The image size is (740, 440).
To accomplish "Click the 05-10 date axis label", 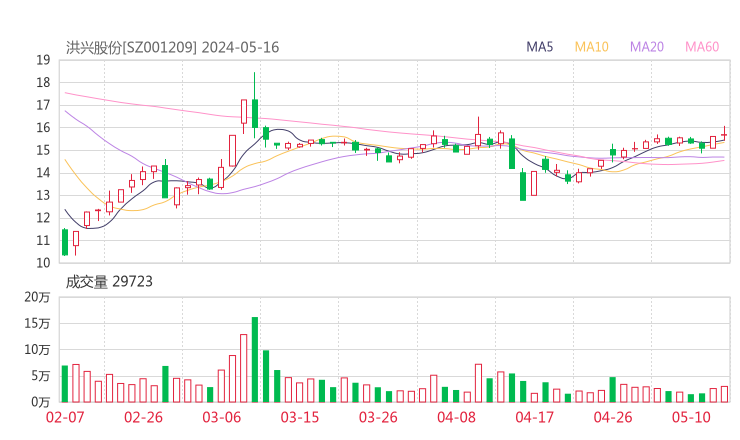I will (x=691, y=417).
